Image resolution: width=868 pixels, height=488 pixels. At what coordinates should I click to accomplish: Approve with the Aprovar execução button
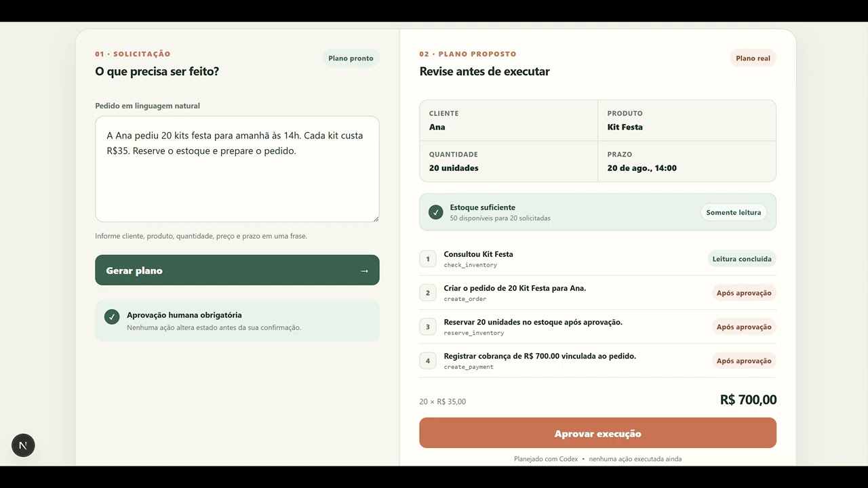click(598, 433)
